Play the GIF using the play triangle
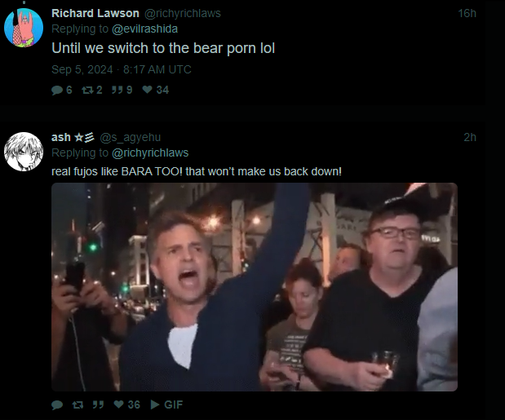The width and height of the screenshot is (505, 420). point(155,405)
